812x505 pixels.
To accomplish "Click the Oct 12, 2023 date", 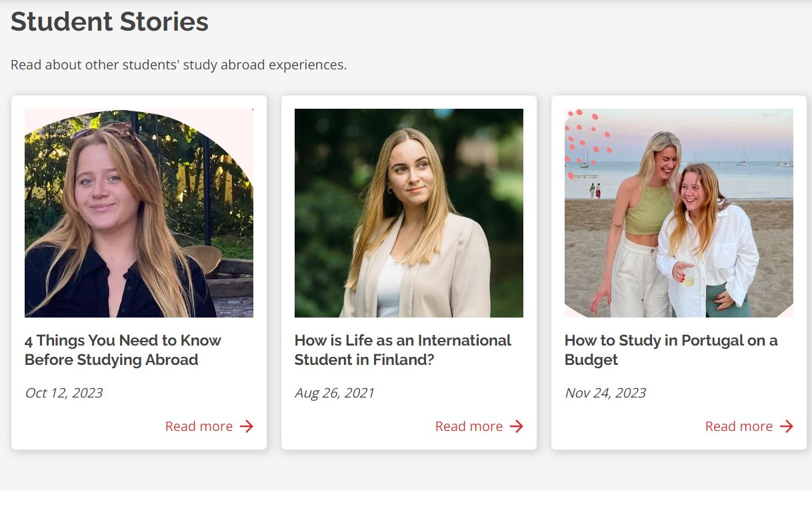I will click(x=64, y=393).
